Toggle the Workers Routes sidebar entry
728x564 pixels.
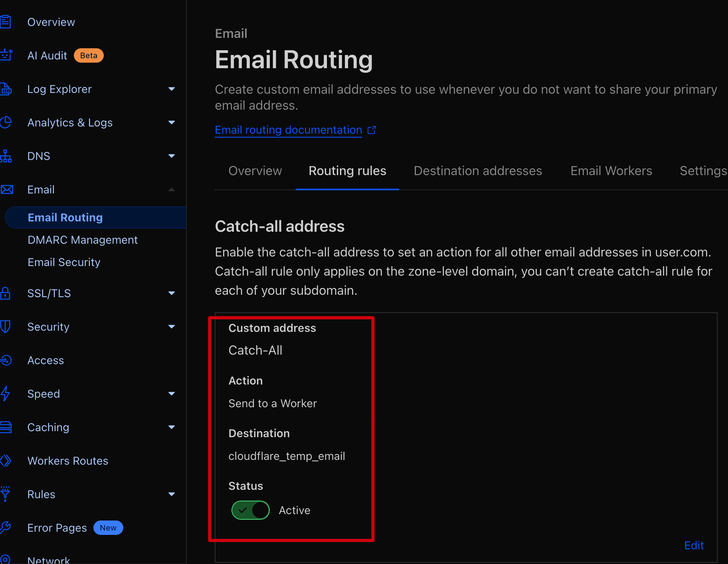click(67, 461)
